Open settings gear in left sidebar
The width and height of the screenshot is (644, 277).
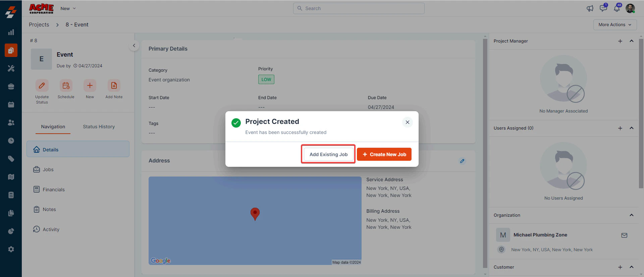click(11, 249)
